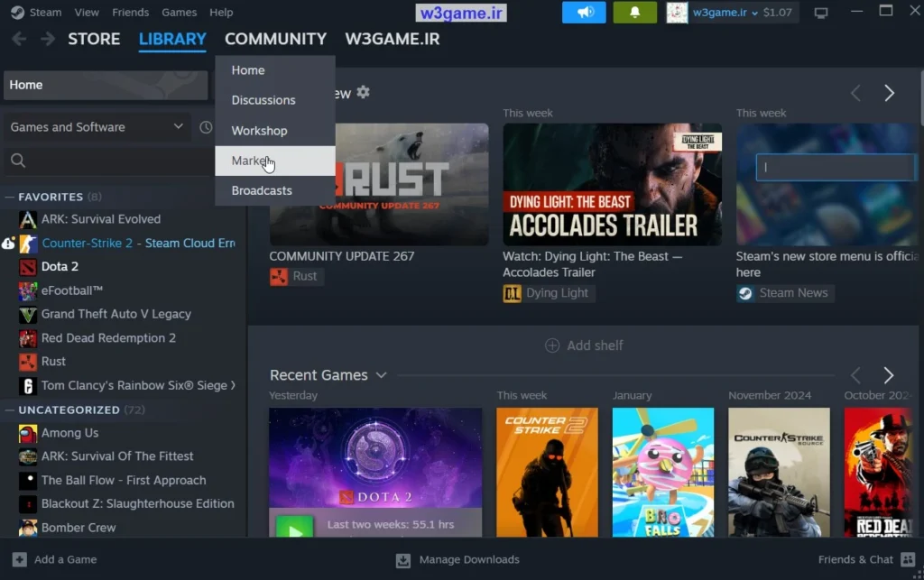Viewport: 924px width, 580px height.
Task: Open Bro Falls recent game cover
Action: point(663,473)
